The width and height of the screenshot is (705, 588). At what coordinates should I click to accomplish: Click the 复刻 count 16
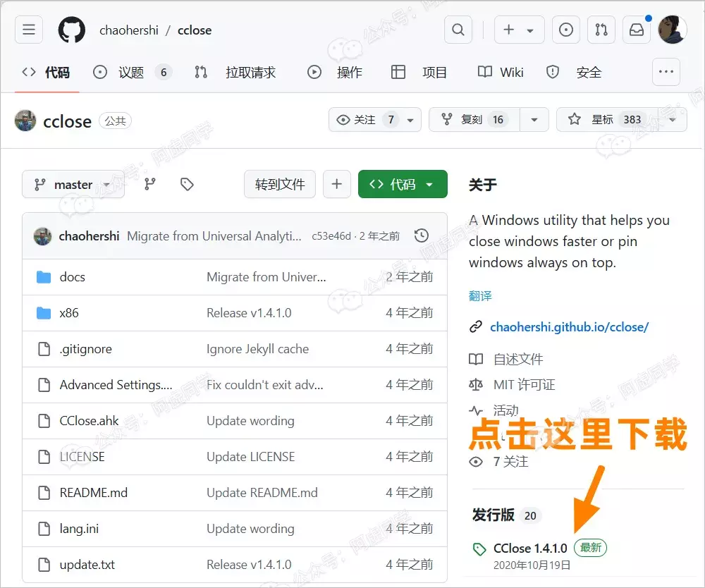click(498, 120)
